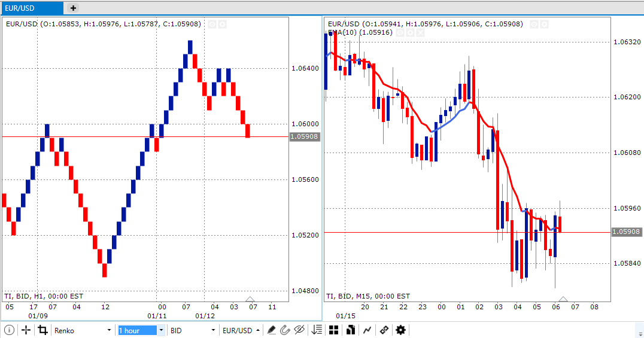Open the indicators zigzag line icon
The height and width of the screenshot is (338, 644).
[367, 330]
